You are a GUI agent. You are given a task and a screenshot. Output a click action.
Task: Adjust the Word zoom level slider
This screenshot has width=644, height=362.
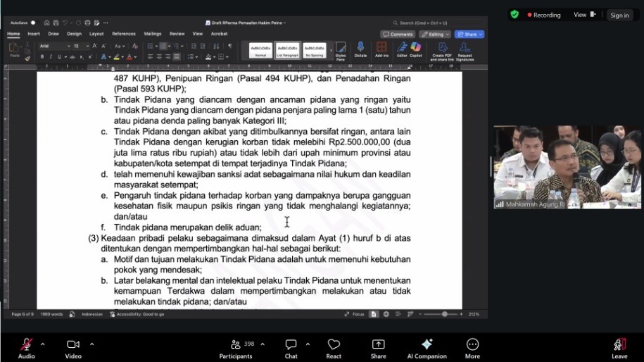(x=445, y=314)
